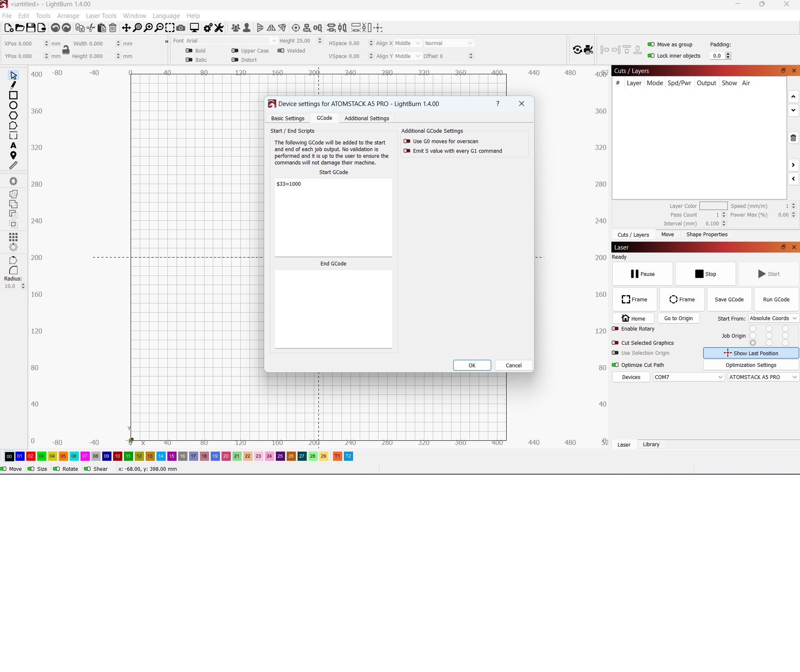Click the Go to Origin button

tap(678, 318)
